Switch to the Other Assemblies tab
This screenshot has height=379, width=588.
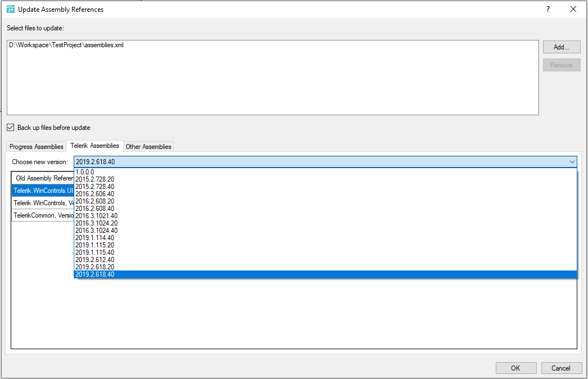click(x=149, y=147)
